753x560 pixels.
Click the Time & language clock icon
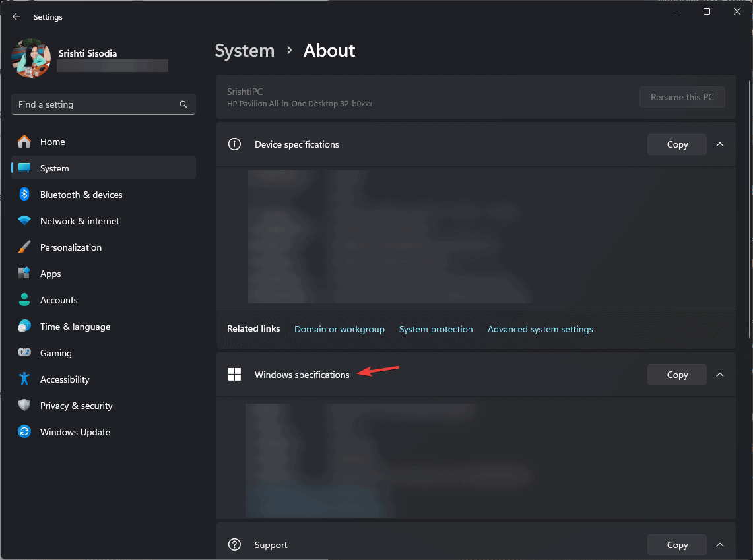point(24,327)
